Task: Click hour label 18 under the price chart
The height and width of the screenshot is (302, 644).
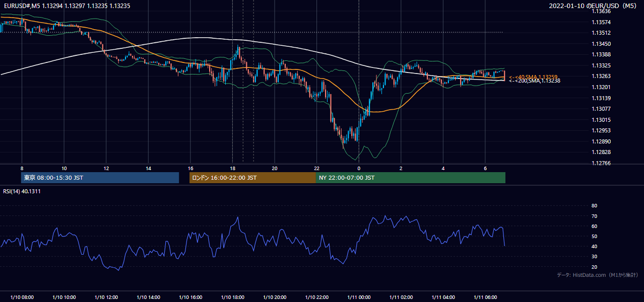Action: coord(232,168)
